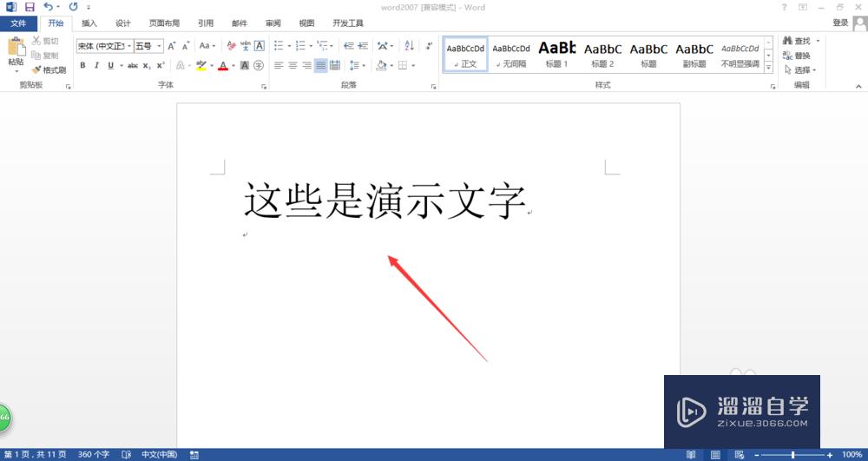
Task: Switch to the Insert tab
Action: pos(89,23)
